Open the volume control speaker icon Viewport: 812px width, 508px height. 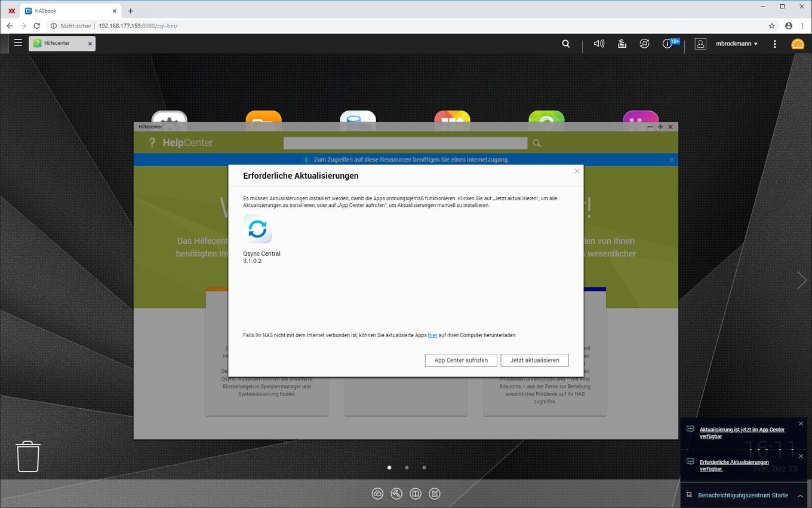click(599, 44)
